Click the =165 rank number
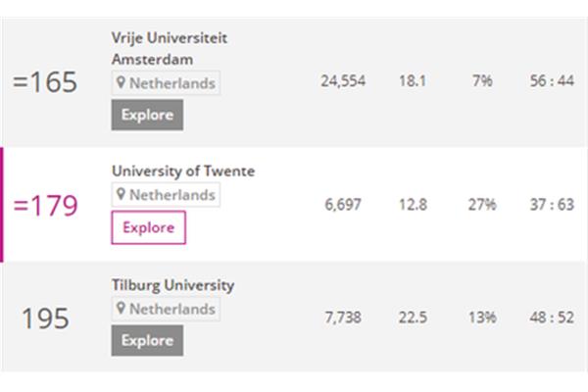The height and width of the screenshot is (392, 588). 45,81
